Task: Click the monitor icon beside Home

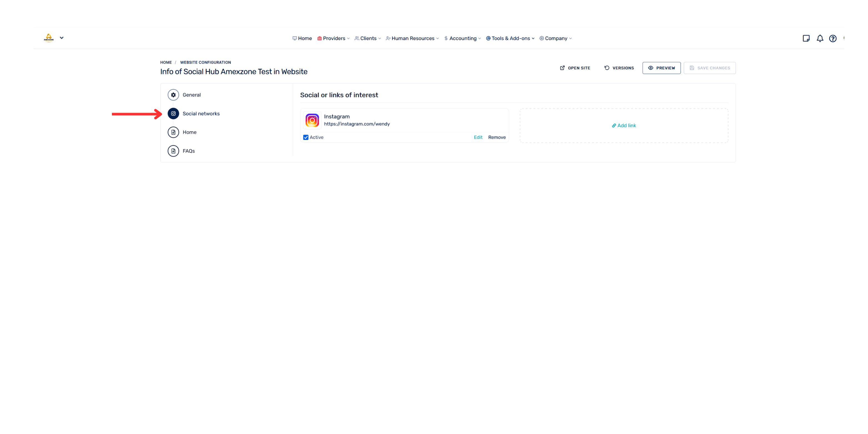Action: [294, 38]
